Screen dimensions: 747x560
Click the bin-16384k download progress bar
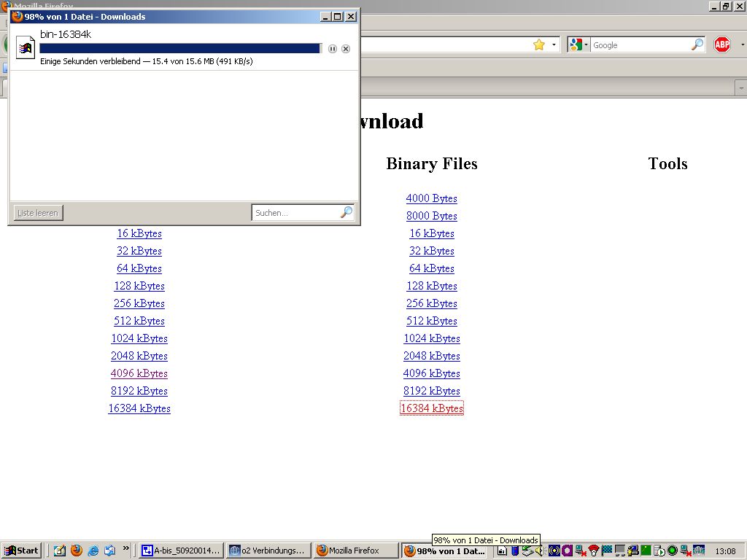(179, 49)
